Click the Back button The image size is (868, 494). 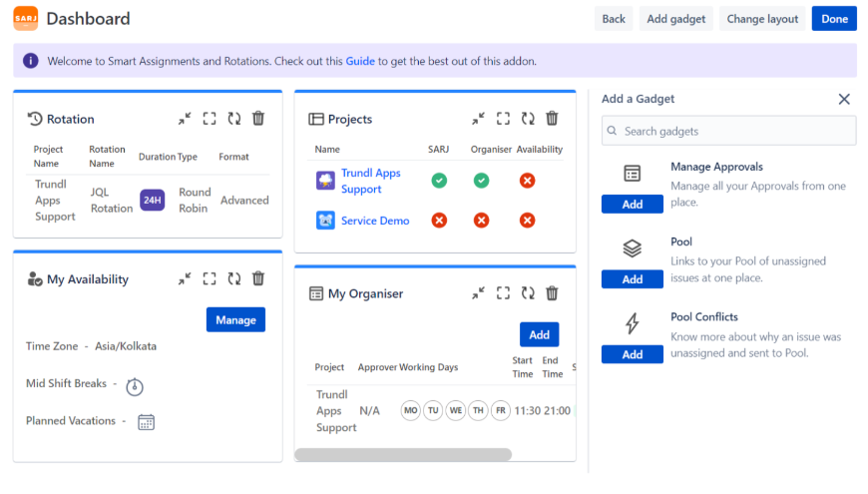[614, 19]
